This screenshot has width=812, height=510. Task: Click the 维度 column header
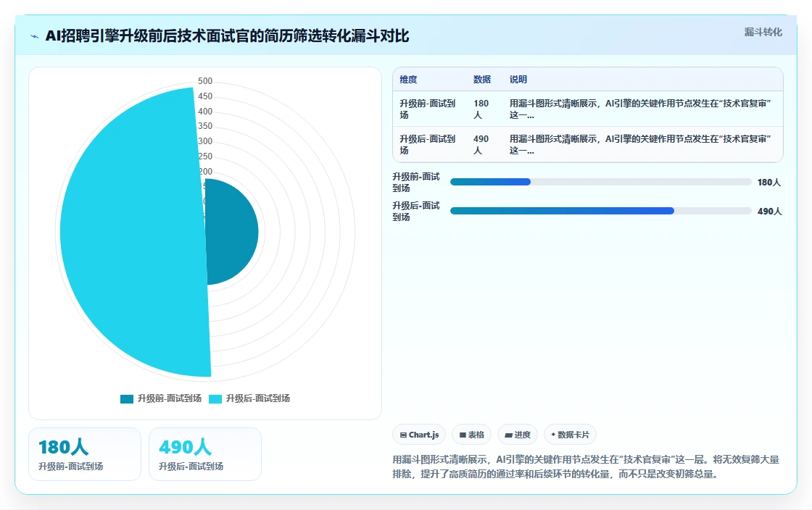coord(408,79)
